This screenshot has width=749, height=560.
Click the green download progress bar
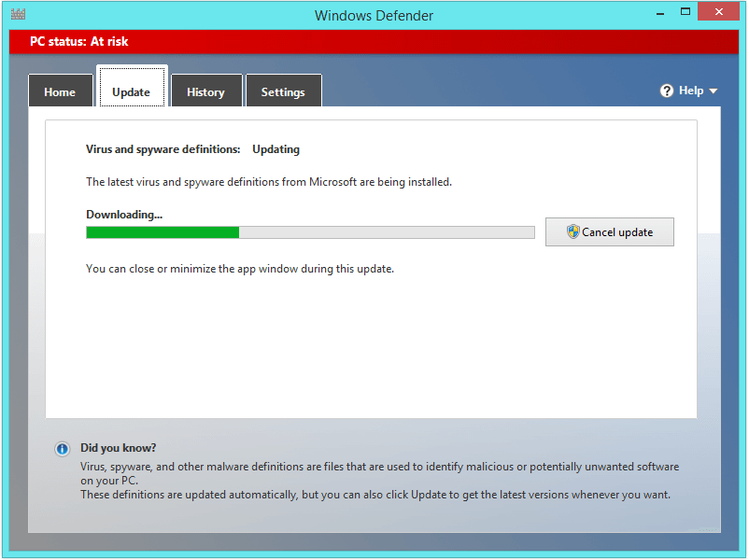(x=310, y=232)
